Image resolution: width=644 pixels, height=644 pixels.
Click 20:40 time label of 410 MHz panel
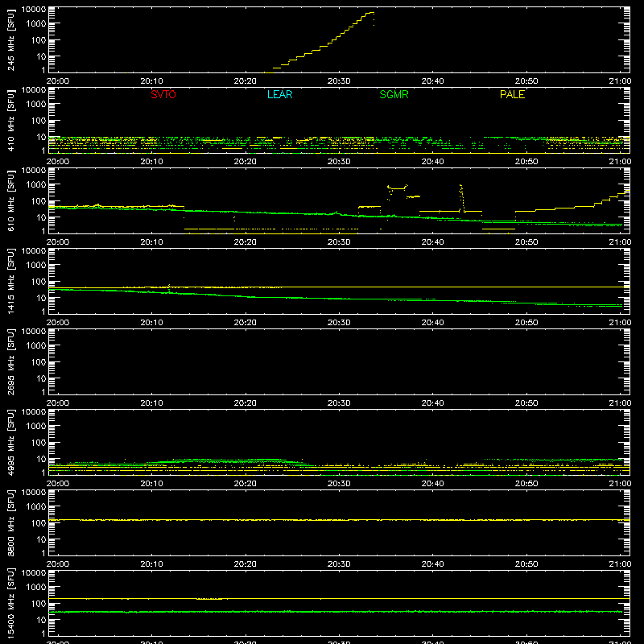(432, 162)
